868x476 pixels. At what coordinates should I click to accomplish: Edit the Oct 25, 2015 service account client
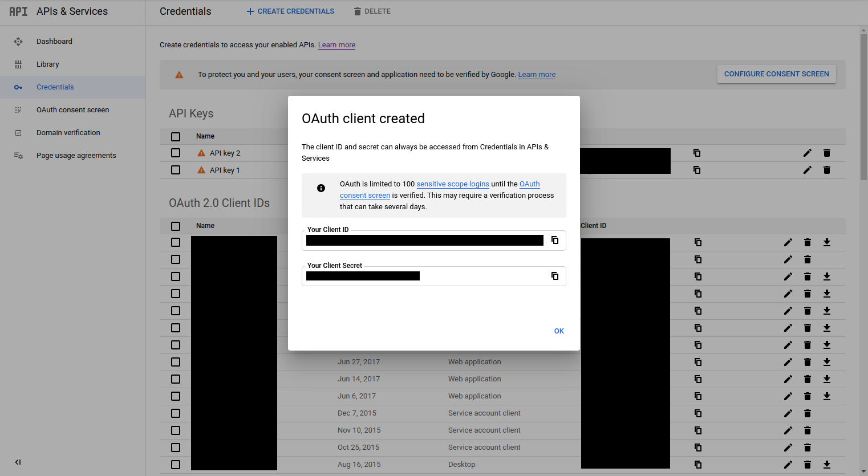coord(788,447)
